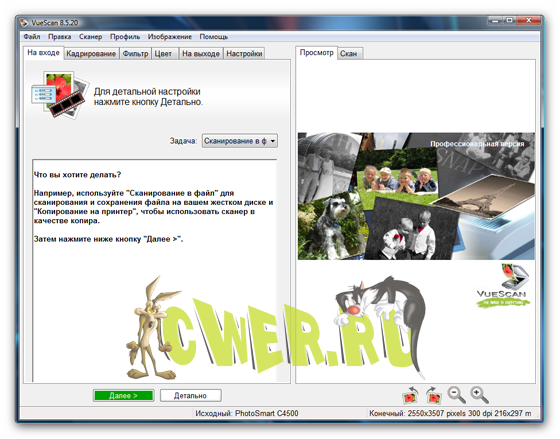Viewport: 560px width, 439px height.
Task: Click the rotate left image icon
Action: point(410,395)
